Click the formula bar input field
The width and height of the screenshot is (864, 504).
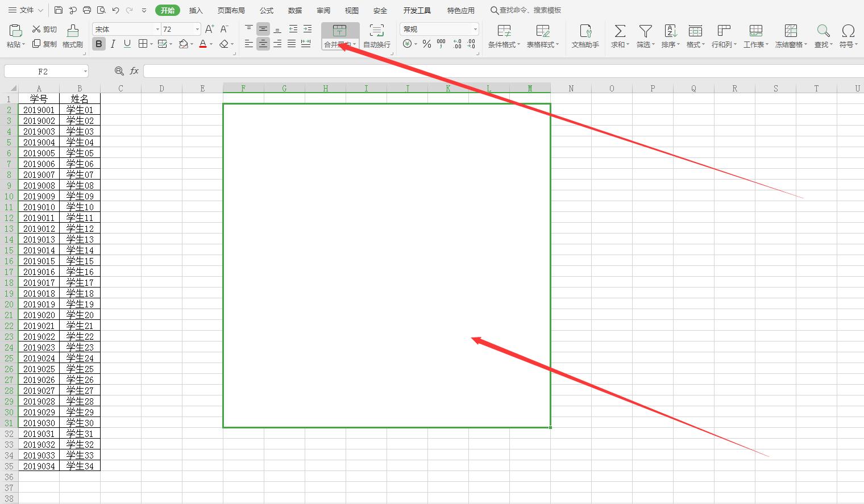click(x=504, y=71)
